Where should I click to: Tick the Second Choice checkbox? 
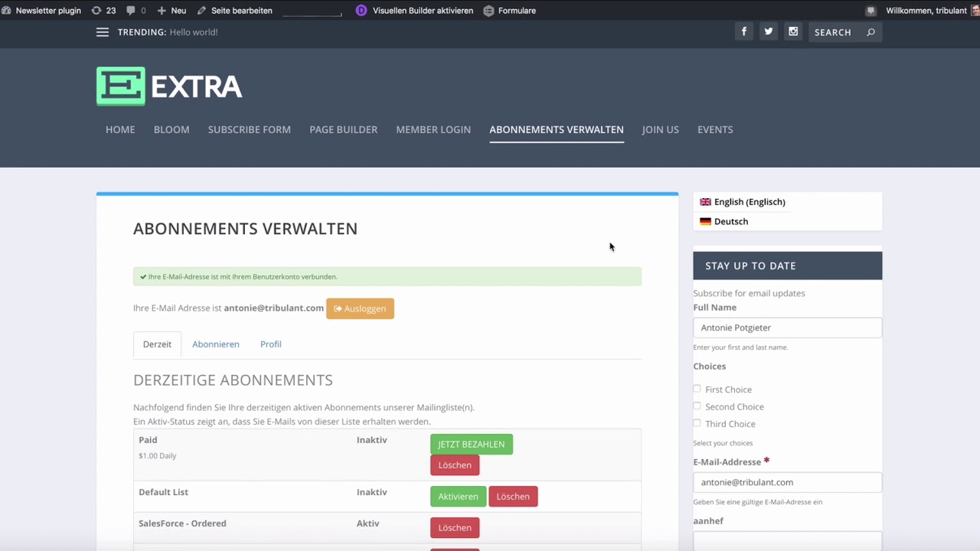coord(697,406)
